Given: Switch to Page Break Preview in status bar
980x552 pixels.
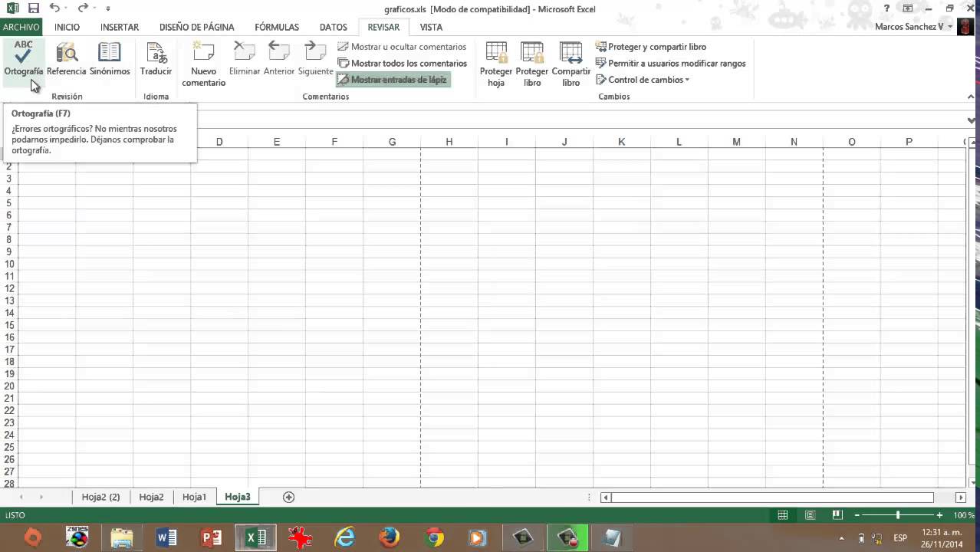Looking at the screenshot, I should click(x=837, y=515).
